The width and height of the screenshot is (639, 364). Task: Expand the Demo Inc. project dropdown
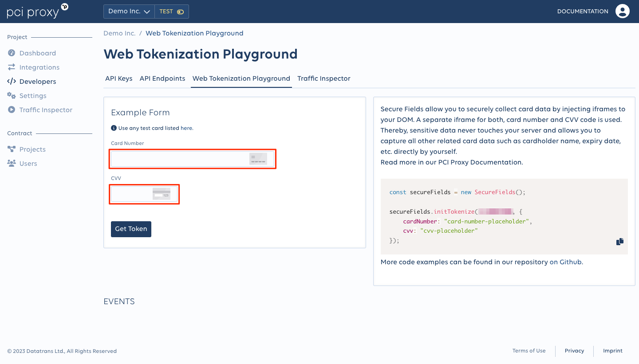(129, 12)
